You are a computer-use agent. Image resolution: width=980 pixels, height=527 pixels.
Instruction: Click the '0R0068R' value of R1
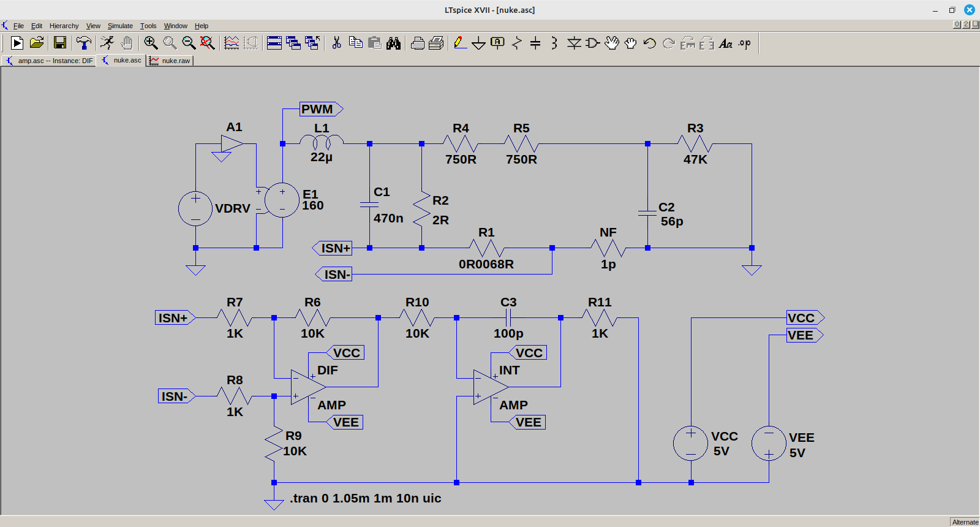click(486, 264)
